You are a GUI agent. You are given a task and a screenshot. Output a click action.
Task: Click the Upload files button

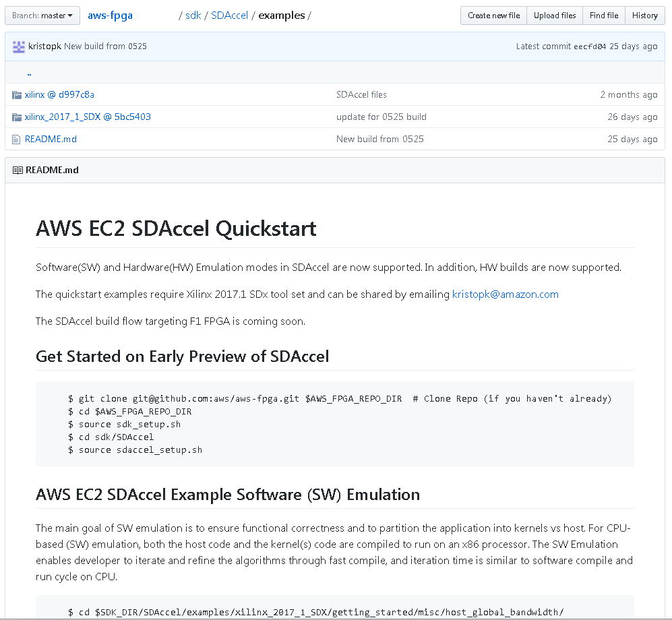(555, 15)
